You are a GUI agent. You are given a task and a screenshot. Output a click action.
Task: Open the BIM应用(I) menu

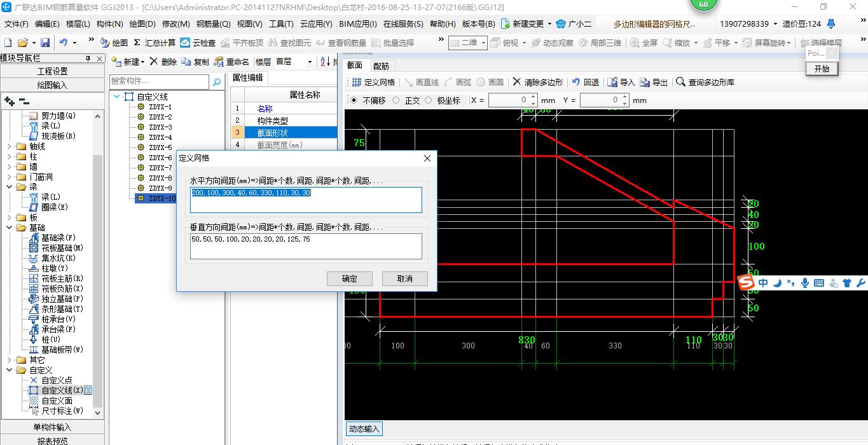(358, 24)
